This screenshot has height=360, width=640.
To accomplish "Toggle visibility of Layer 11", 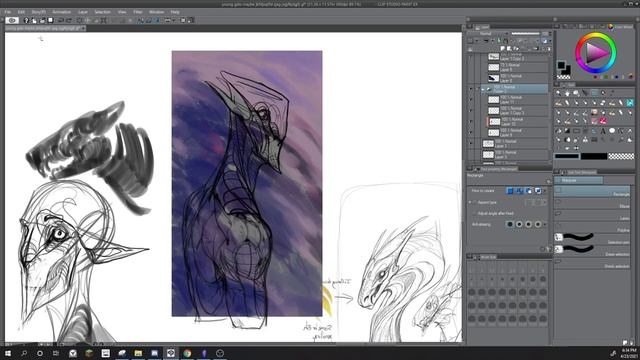I will pyautogui.click(x=471, y=100).
